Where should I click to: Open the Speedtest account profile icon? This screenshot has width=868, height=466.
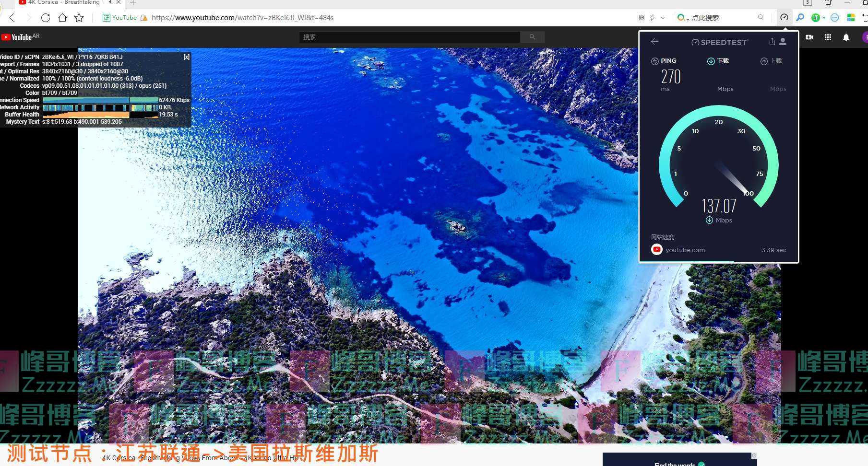(783, 42)
